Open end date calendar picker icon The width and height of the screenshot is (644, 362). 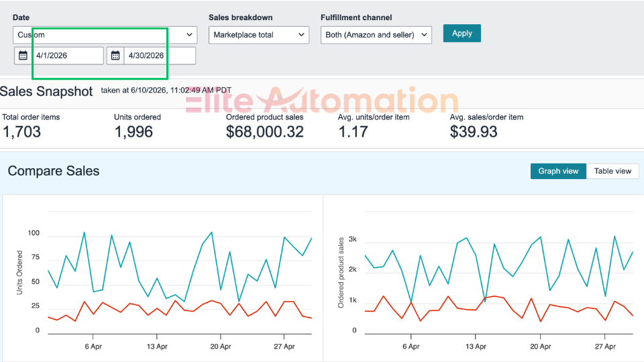point(115,56)
